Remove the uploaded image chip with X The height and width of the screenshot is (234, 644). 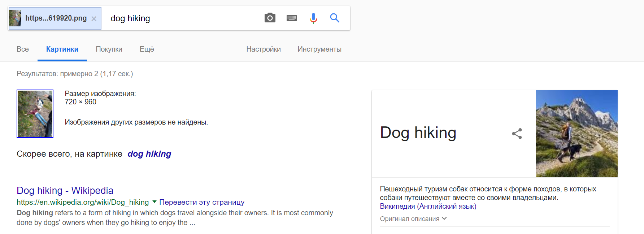94,19
